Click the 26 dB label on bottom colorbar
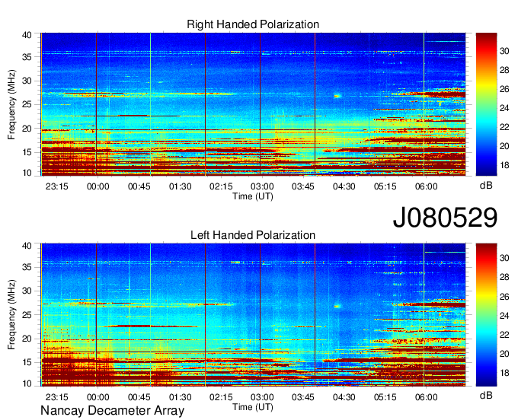Screen dimensions: 518x420 tap(504, 297)
